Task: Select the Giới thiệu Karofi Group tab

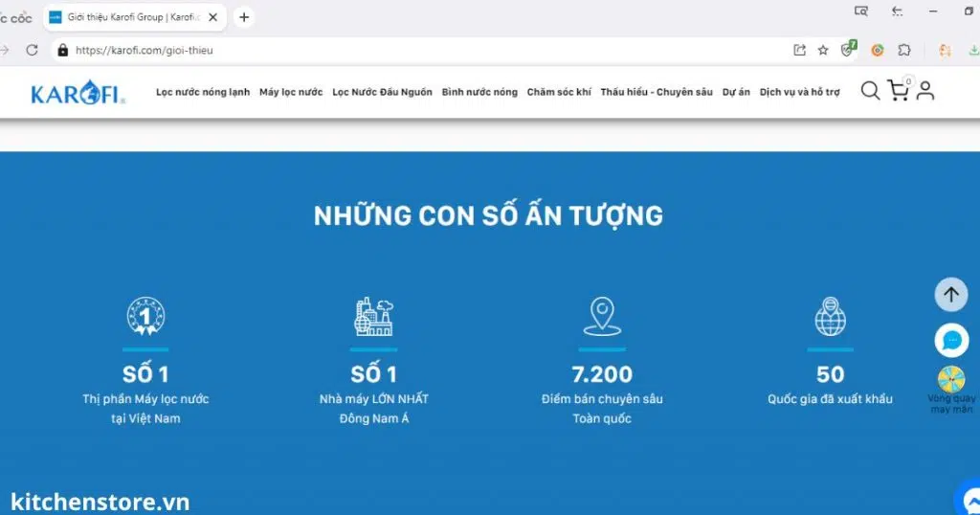Action: pos(134,17)
